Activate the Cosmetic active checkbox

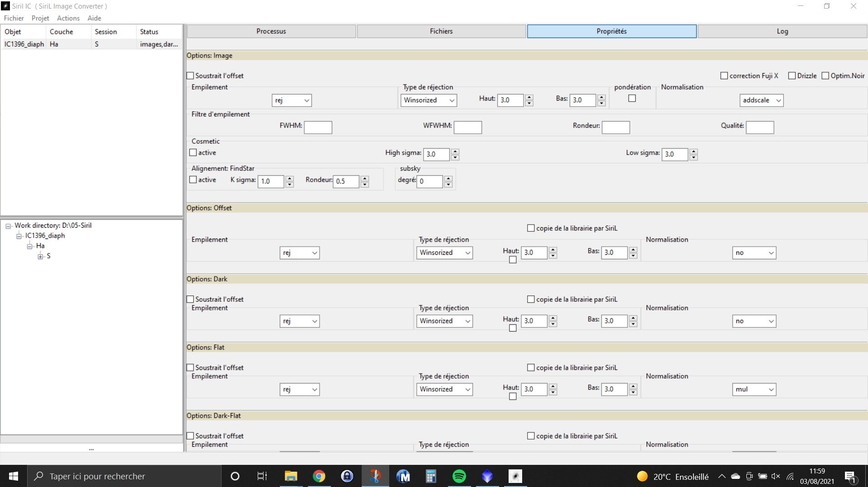[193, 153]
